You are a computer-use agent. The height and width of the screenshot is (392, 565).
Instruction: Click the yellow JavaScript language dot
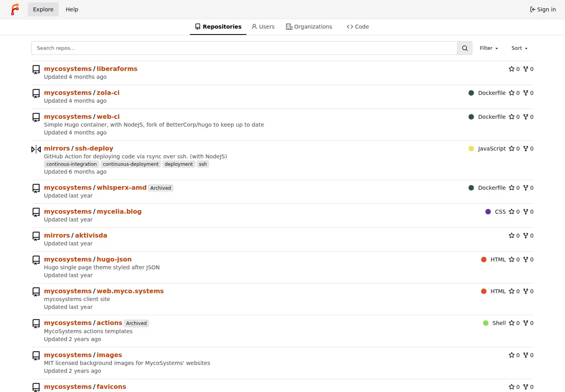pos(471,149)
